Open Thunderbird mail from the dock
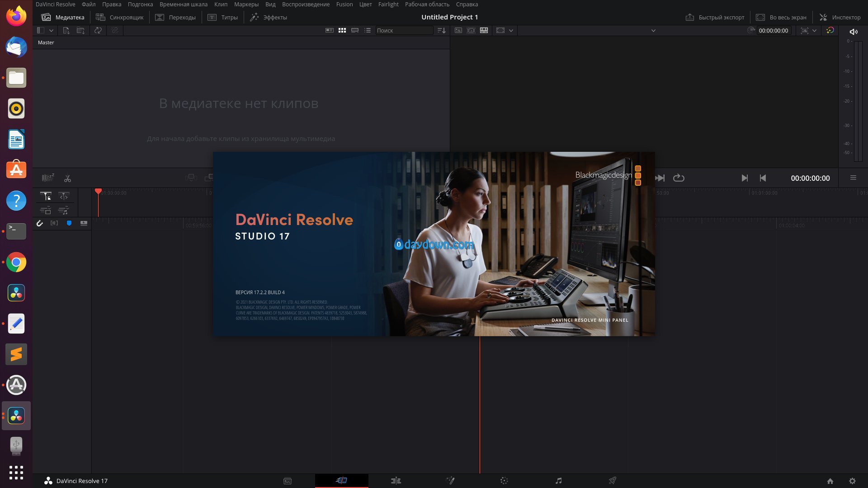Viewport: 868px width, 488px height. (16, 47)
